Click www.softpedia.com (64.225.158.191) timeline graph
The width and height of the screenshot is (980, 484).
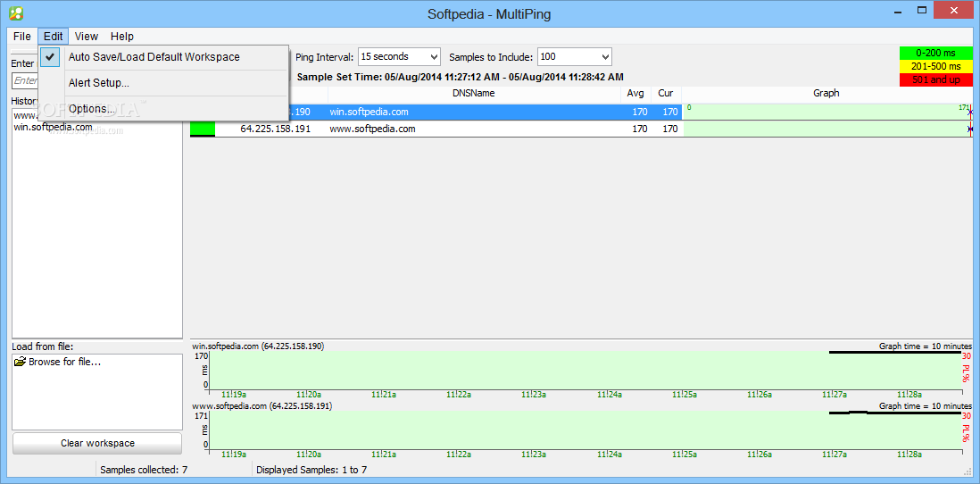[x=585, y=430]
